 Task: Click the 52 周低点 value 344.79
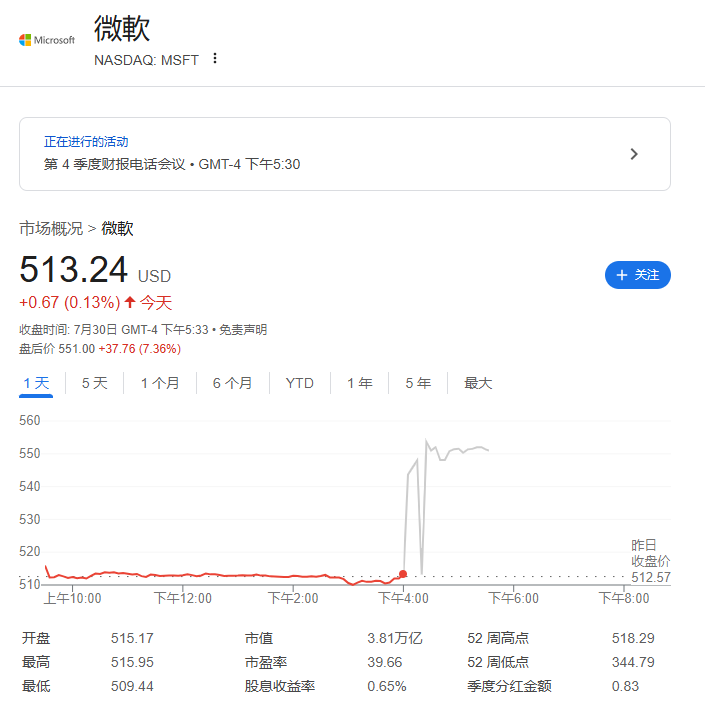633,662
